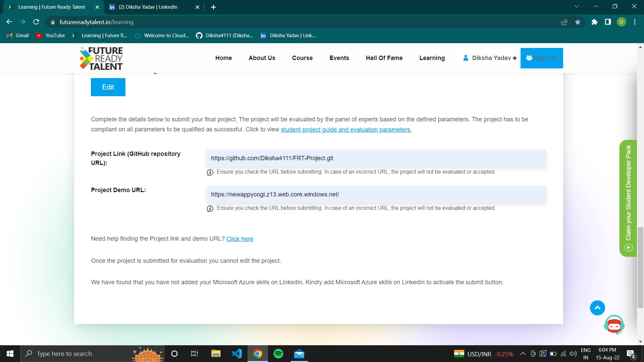Screen dimensions: 644x362
Task: Click the Future Ready Talent logo
Action: 101,58
